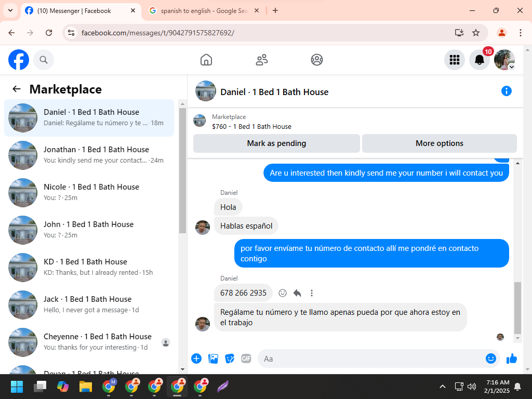Viewport: 532px width, 399px height.
Task: React to the 678 266 2935 message
Action: pyautogui.click(x=282, y=293)
